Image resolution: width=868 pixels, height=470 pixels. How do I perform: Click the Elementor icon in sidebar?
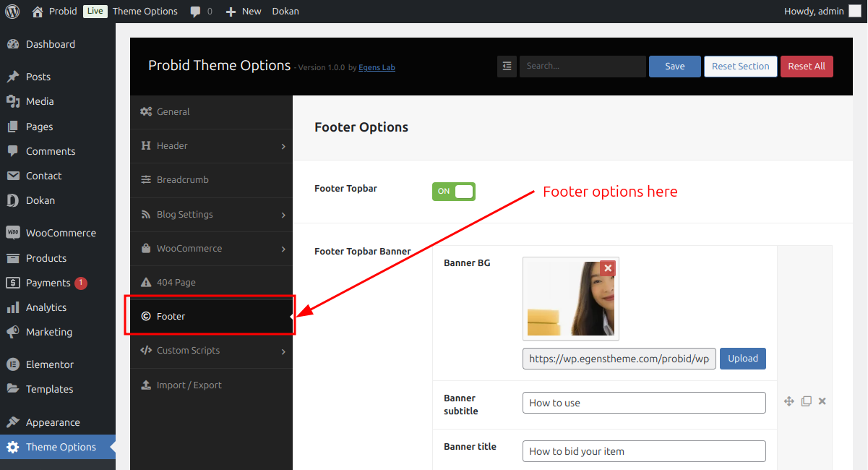[13, 364]
